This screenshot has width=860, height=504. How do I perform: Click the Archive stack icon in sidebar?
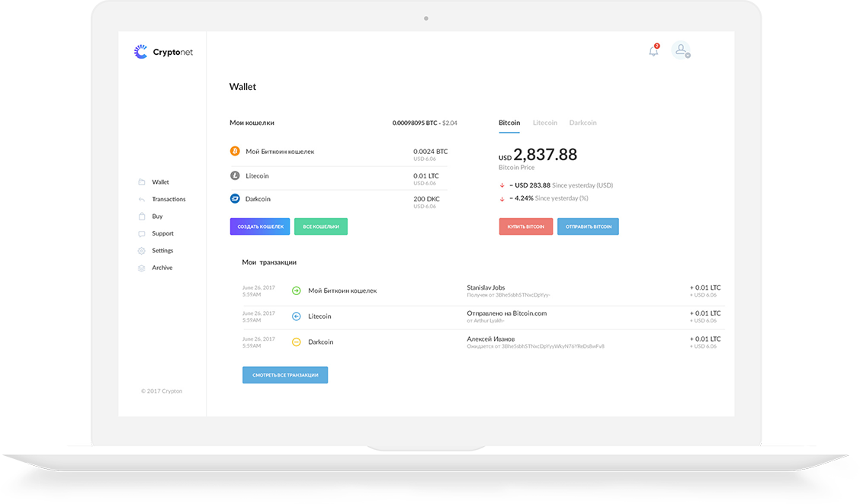click(140, 268)
